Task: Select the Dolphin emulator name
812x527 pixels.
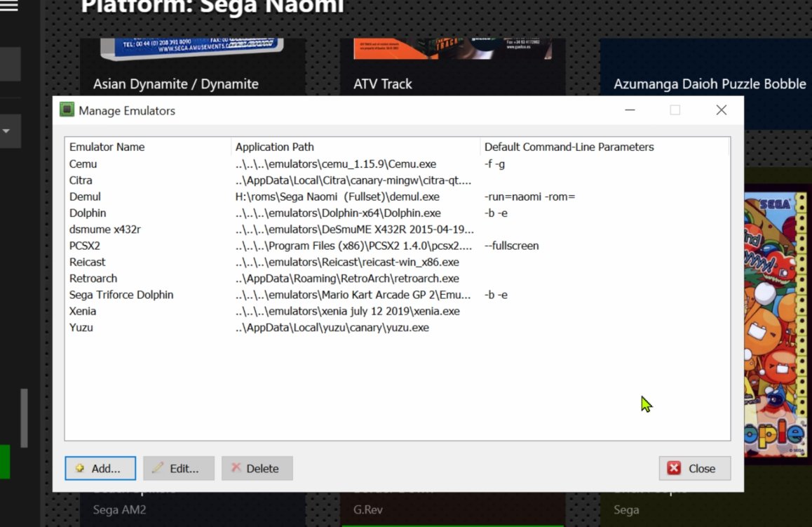Action: coord(88,213)
